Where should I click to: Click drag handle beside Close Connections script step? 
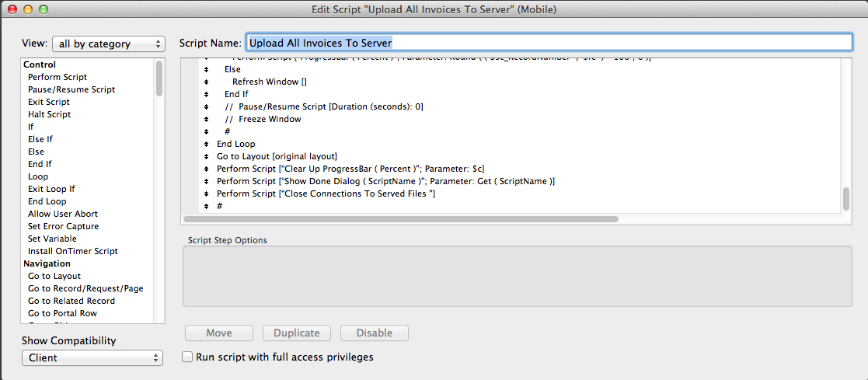point(206,193)
